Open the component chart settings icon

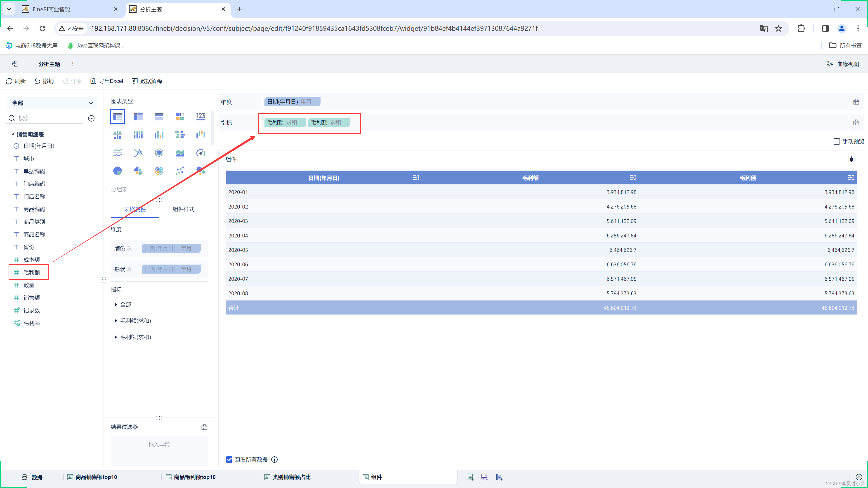[851, 159]
